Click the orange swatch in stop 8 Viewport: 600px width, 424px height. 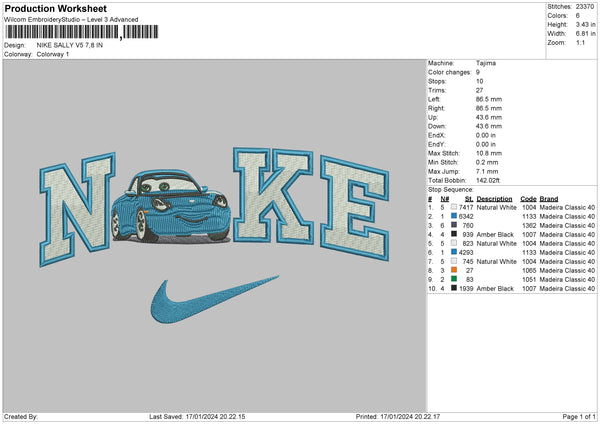(454, 270)
